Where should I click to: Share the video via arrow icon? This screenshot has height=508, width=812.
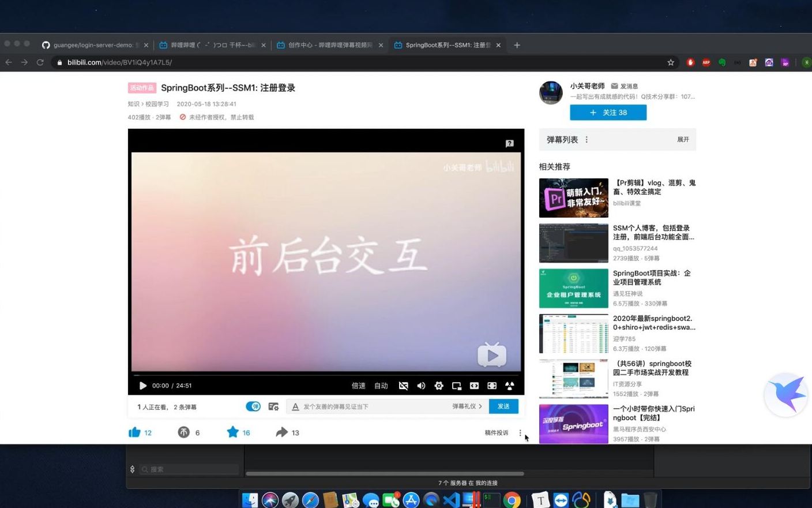pos(282,432)
